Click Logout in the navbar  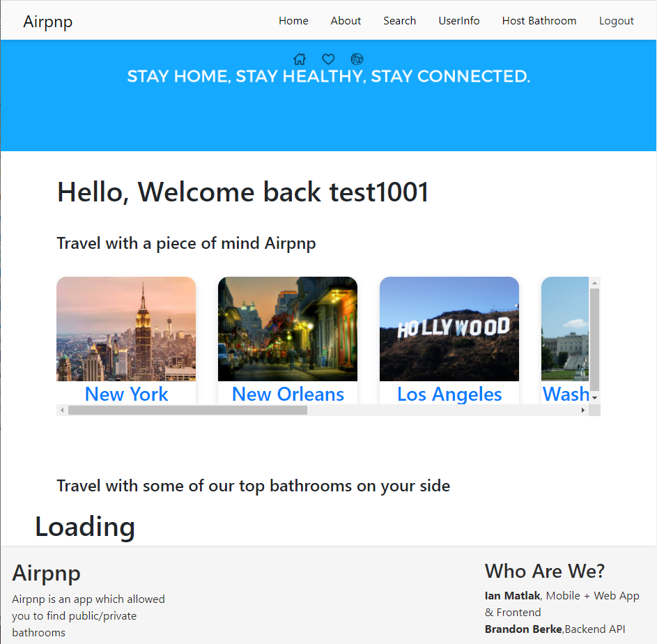pos(616,20)
